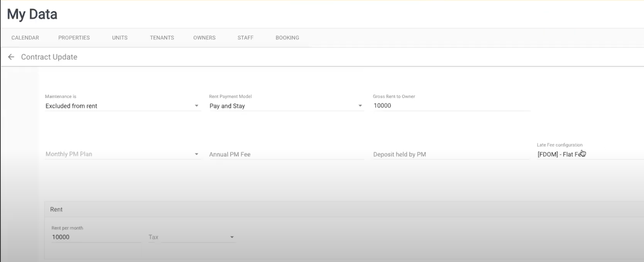Click the back arrow beside Contract Update
644x262 pixels.
[x=11, y=57]
